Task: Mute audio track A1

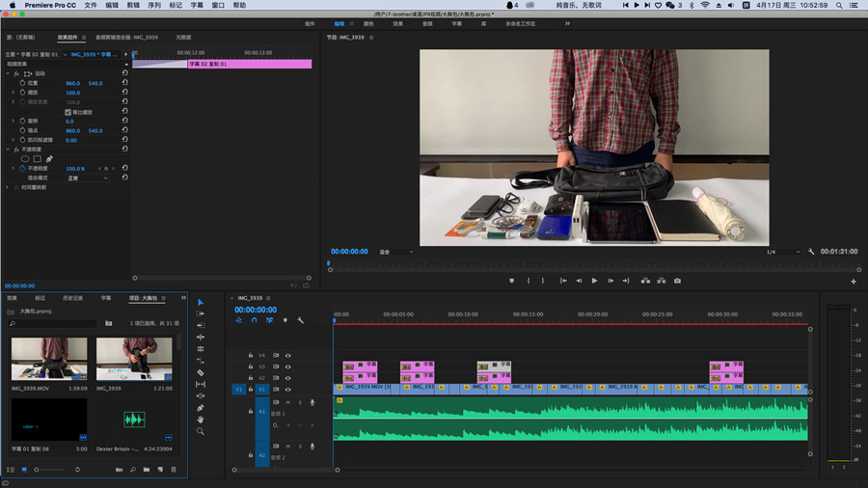Action: point(288,402)
